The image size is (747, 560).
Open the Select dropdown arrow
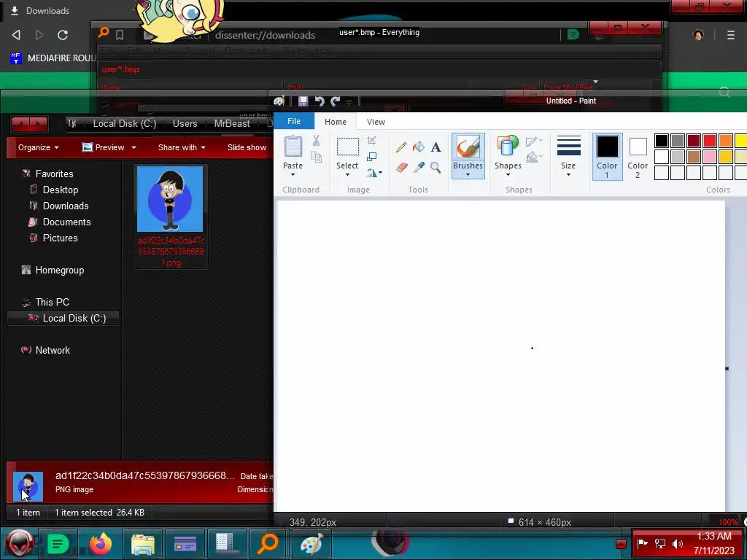tap(347, 175)
